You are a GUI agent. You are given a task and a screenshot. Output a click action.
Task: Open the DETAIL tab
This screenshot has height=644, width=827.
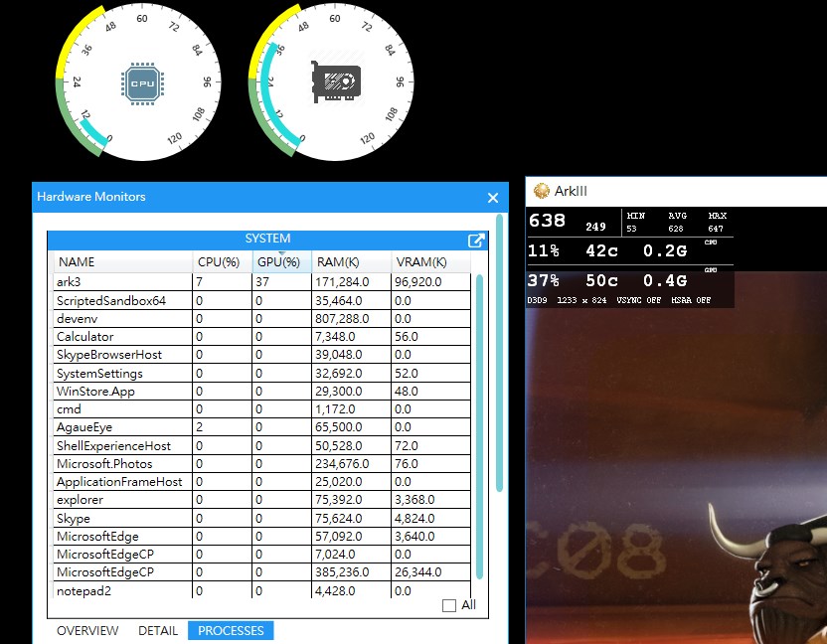click(x=158, y=631)
